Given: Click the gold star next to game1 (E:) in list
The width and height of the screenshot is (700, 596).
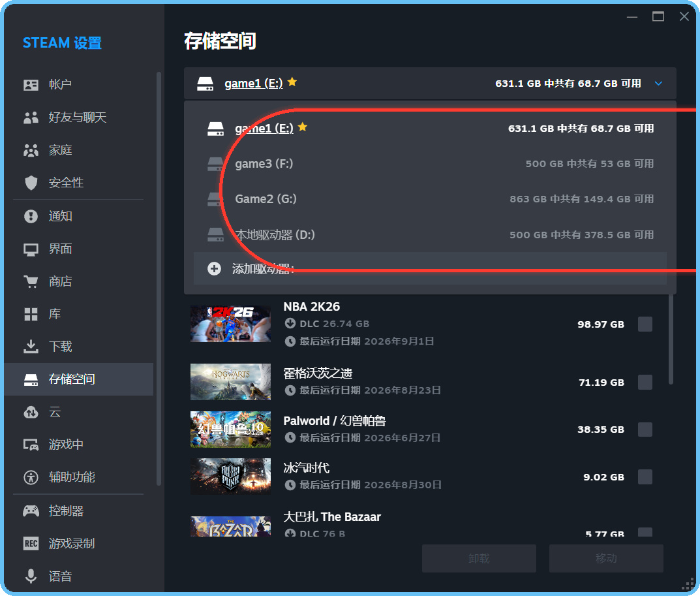Looking at the screenshot, I should click(x=303, y=127).
